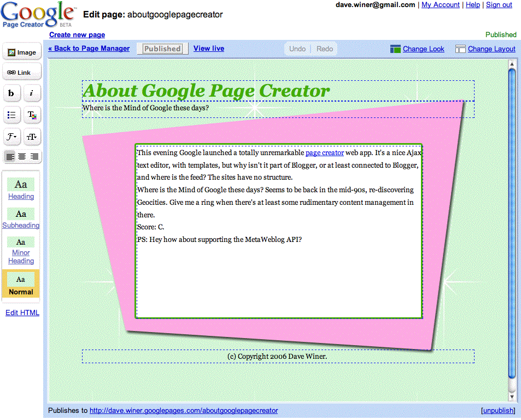
Task: Follow the 'page creator' link in the body
Action: (x=325, y=153)
